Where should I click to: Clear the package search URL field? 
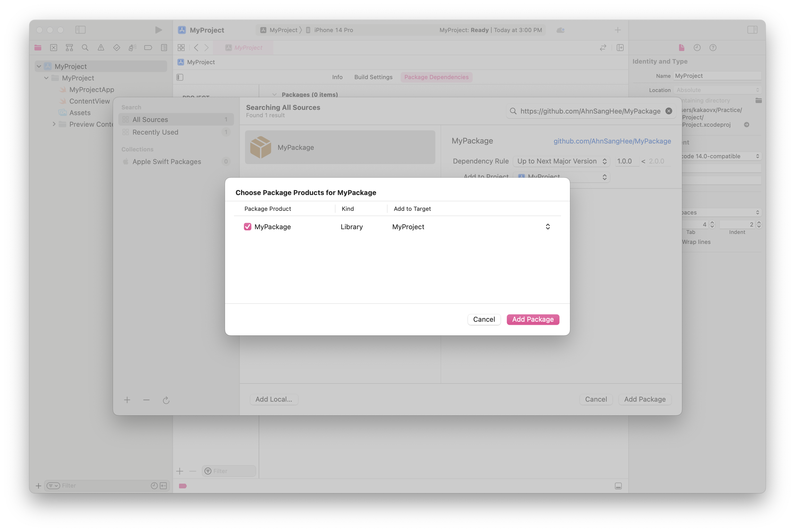click(x=669, y=111)
